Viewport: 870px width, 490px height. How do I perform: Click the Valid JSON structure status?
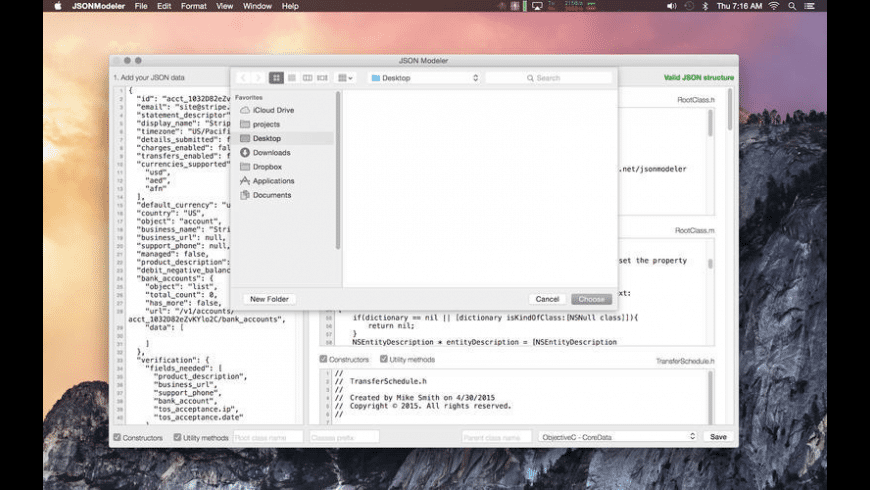tap(699, 78)
